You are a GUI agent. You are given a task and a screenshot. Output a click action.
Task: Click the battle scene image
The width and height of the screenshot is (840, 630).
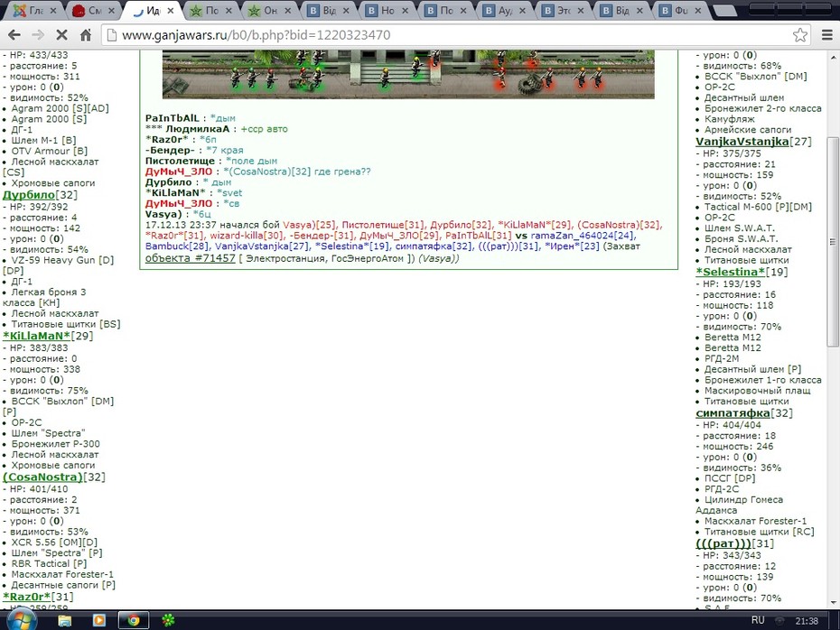pyautogui.click(x=408, y=74)
